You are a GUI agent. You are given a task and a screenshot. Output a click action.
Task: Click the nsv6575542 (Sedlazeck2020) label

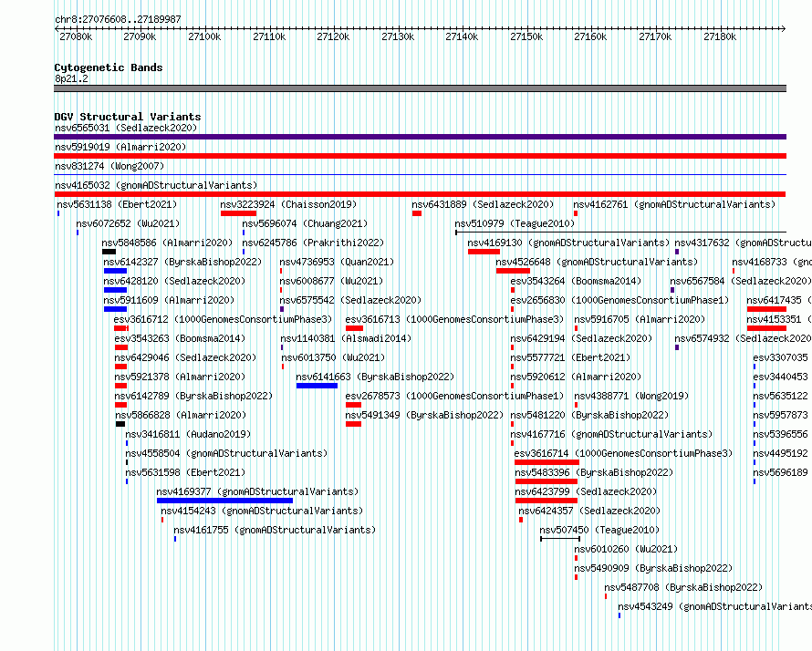[350, 300]
